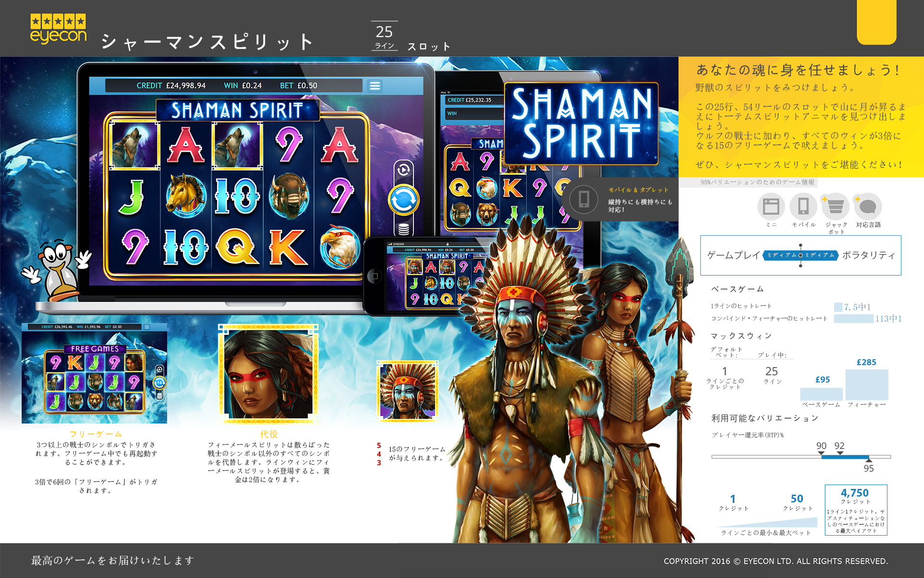Click CREDIT £25,232.35 on the tablet
The width and height of the screenshot is (924, 578).
point(469,100)
